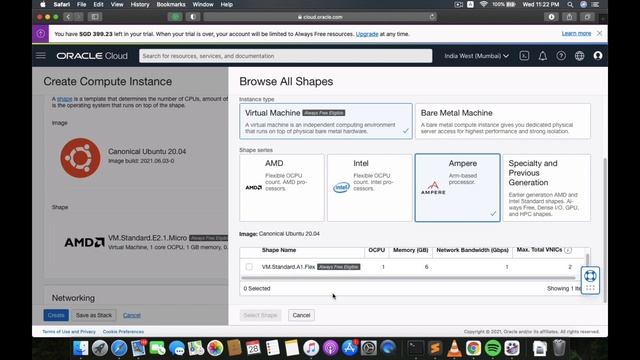Screen dimensions: 640x360
Task: Click the purple trial upgrade arrow icon
Action: pos(40,34)
